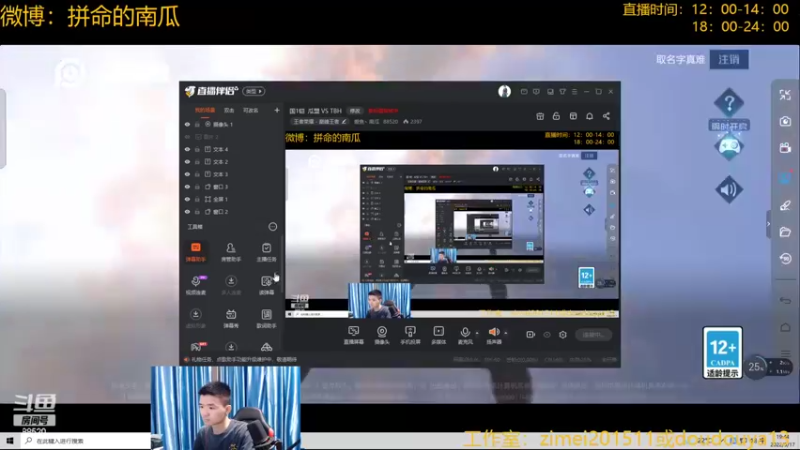Click the toolbox panel scrollbar
The height and width of the screenshot is (450, 800).
click(282, 265)
